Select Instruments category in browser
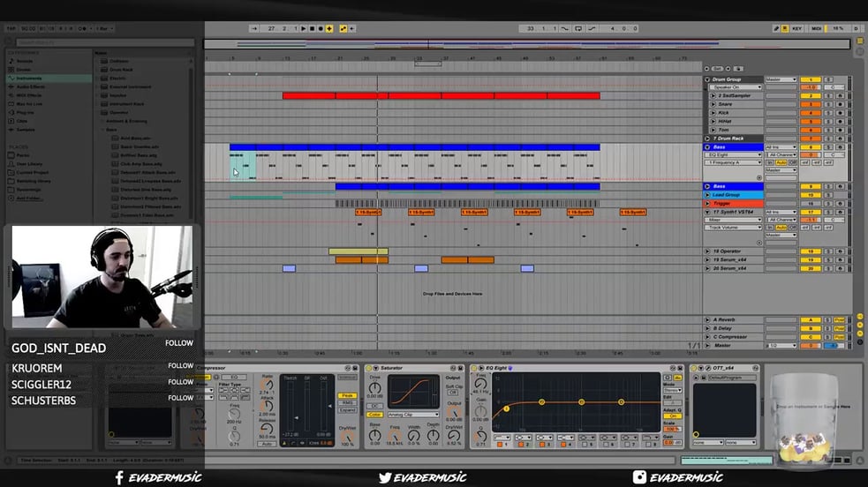 point(28,78)
